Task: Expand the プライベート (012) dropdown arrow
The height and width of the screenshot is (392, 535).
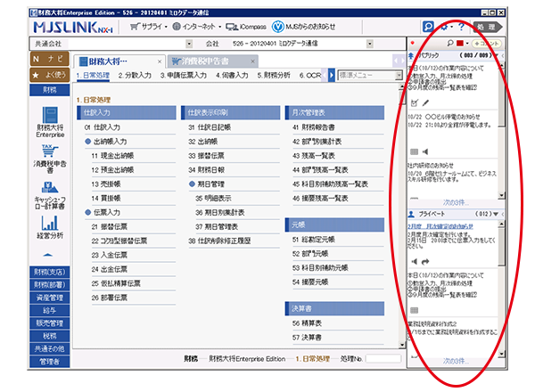Action: coord(496,214)
